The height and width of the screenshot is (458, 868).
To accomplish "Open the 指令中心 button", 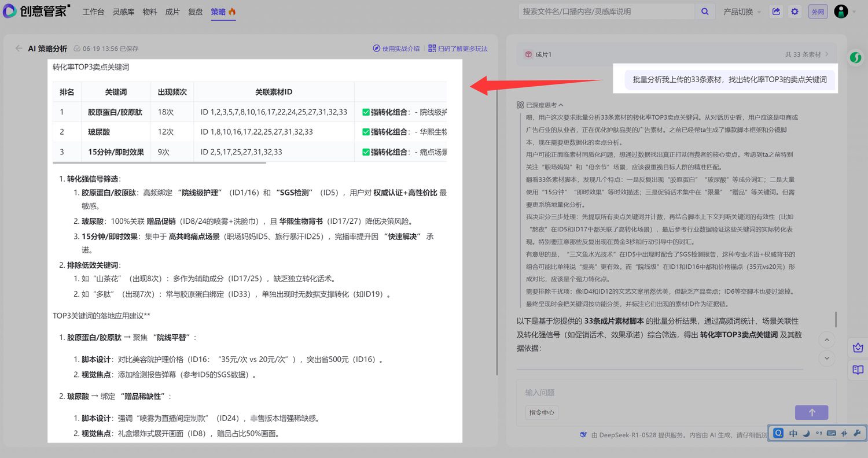I will [x=542, y=412].
